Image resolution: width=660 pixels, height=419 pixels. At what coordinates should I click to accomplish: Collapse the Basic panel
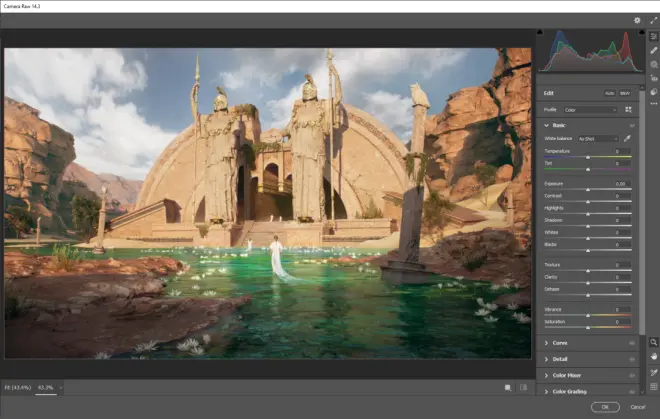click(x=546, y=125)
